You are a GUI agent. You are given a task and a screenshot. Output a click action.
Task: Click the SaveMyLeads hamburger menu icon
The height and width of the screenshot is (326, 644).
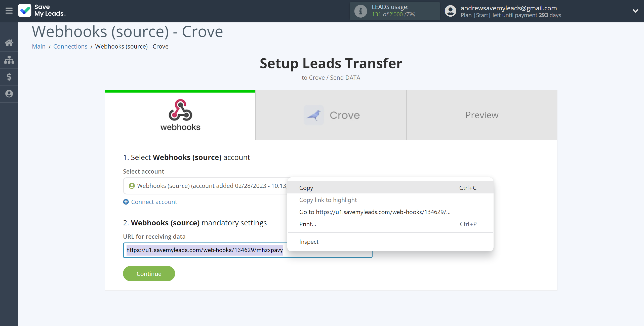coord(9,11)
